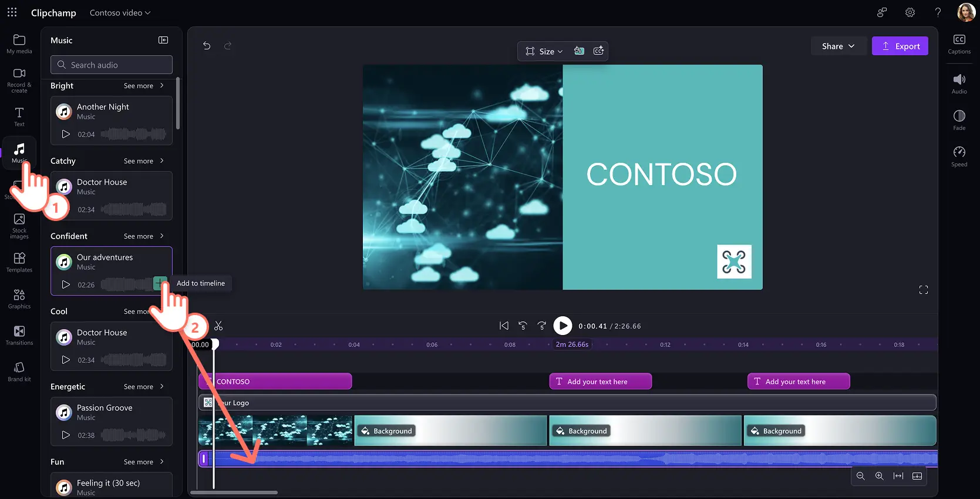Image resolution: width=980 pixels, height=499 pixels.
Task: Open the Brand kit panel
Action: pos(19,372)
